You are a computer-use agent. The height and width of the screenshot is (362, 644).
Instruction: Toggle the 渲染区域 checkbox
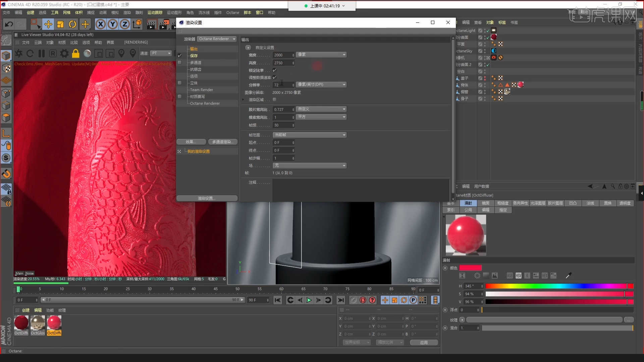pos(274,100)
